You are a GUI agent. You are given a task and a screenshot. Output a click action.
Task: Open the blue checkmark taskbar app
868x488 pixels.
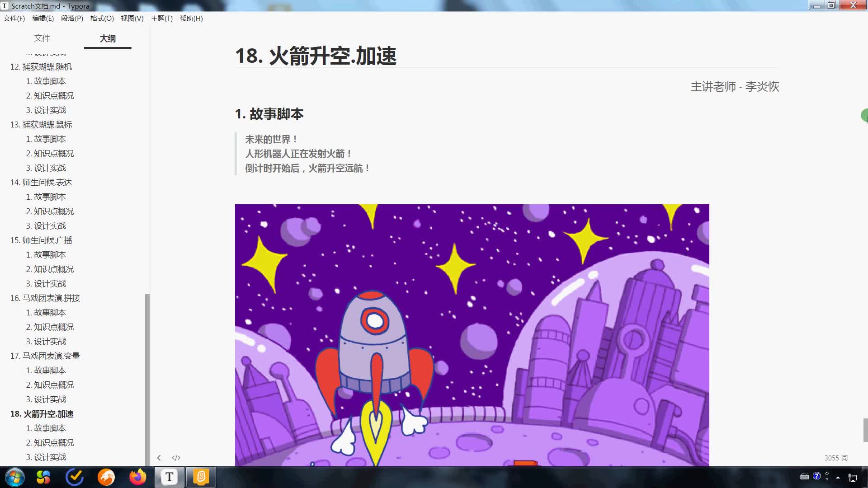pyautogui.click(x=75, y=477)
